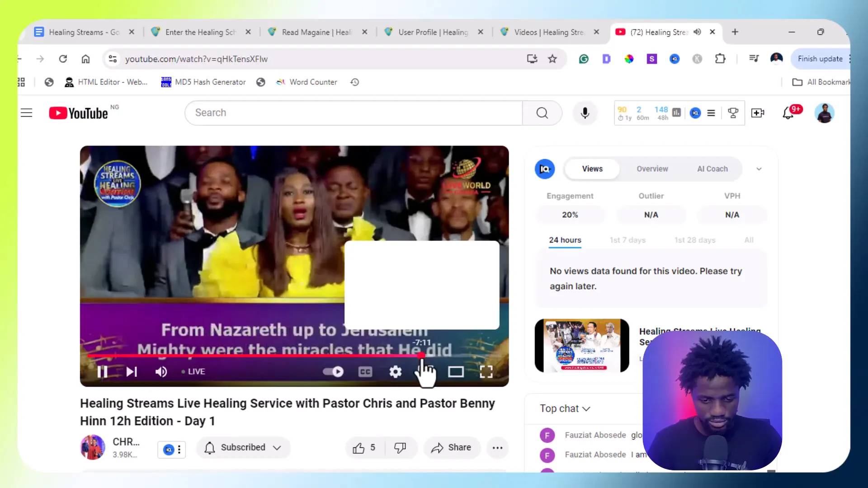
Task: Click the video progress bar scrubber
Action: coord(421,356)
